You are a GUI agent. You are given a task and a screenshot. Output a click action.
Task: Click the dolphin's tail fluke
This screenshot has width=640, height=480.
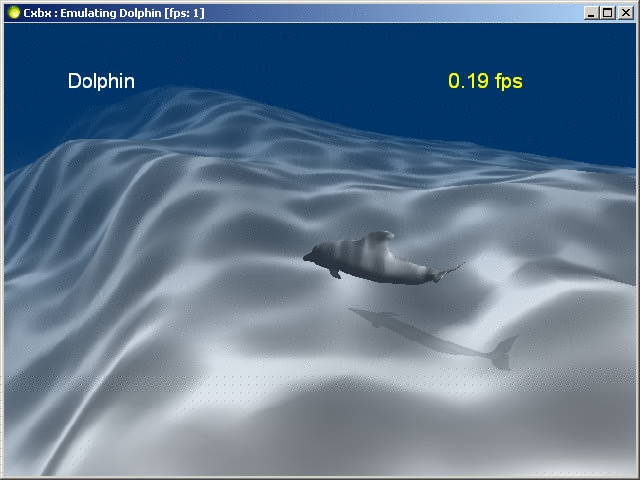(453, 269)
